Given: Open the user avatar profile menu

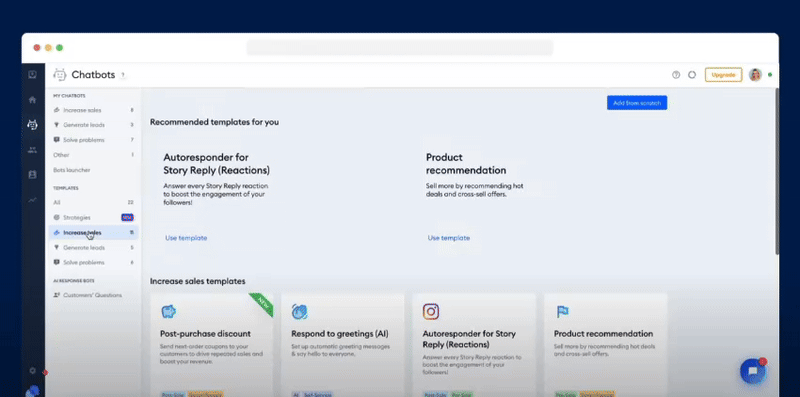Looking at the screenshot, I should coord(755,75).
